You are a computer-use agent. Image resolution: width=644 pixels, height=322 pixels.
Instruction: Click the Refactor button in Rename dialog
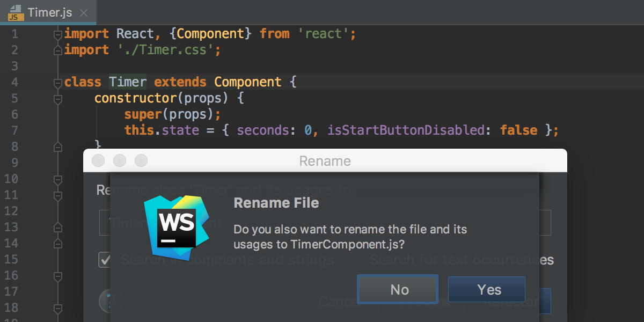(x=512, y=302)
